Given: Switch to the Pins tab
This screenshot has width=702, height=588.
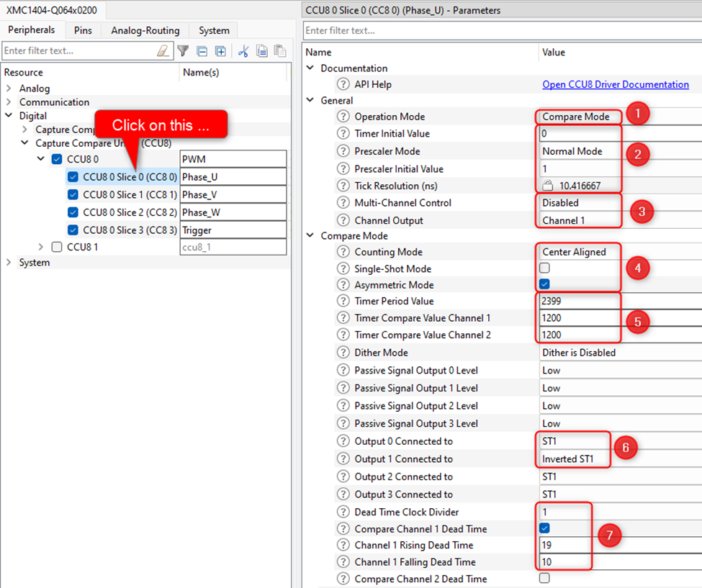Looking at the screenshot, I should click(83, 30).
